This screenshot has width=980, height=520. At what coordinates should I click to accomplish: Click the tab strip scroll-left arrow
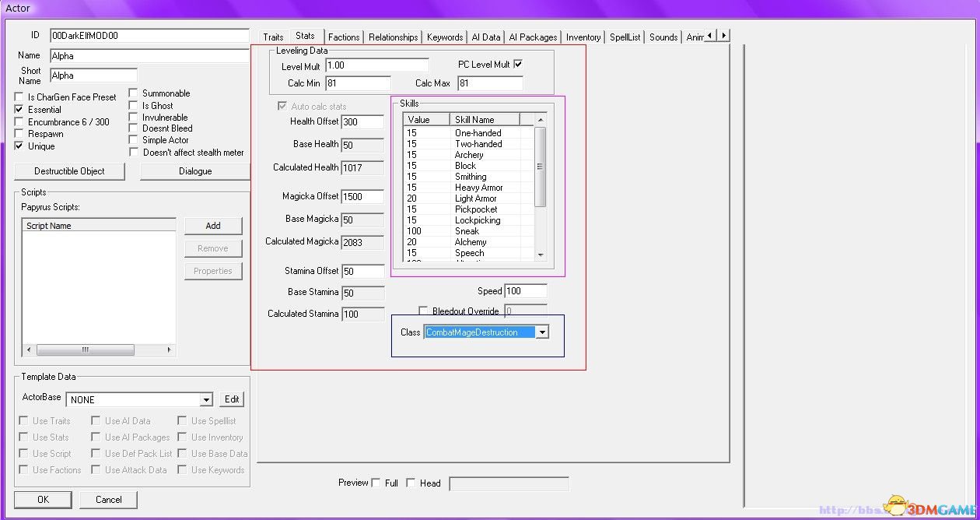[x=709, y=35]
